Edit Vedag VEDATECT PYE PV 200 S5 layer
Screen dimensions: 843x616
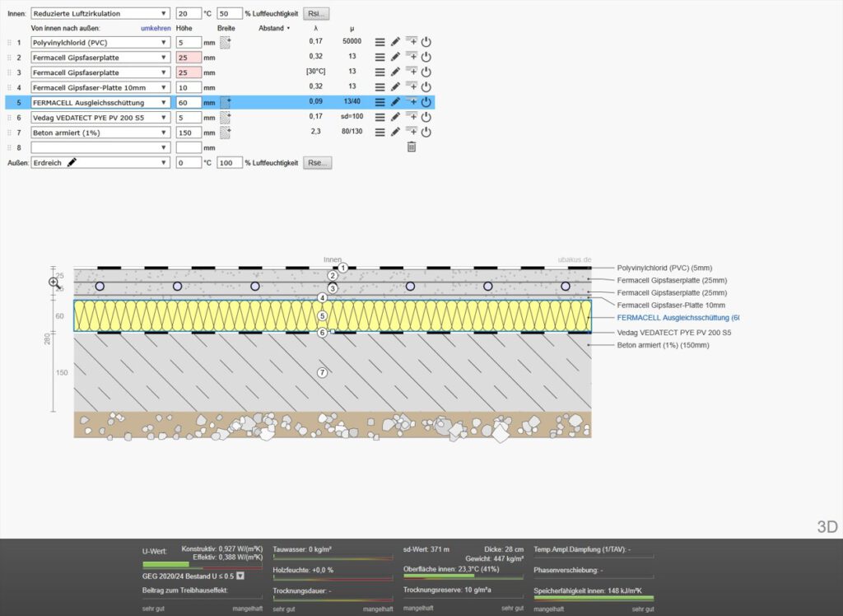[395, 117]
